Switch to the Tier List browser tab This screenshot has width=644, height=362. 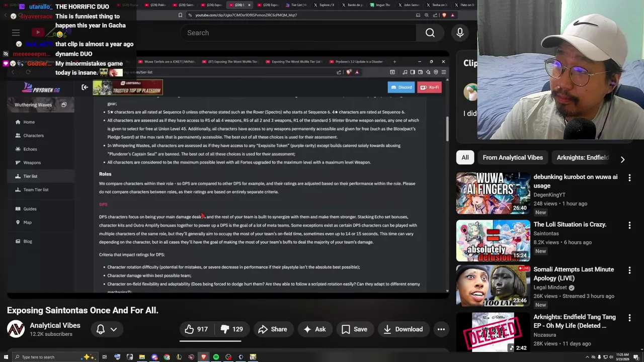pyautogui.click(x=297, y=5)
